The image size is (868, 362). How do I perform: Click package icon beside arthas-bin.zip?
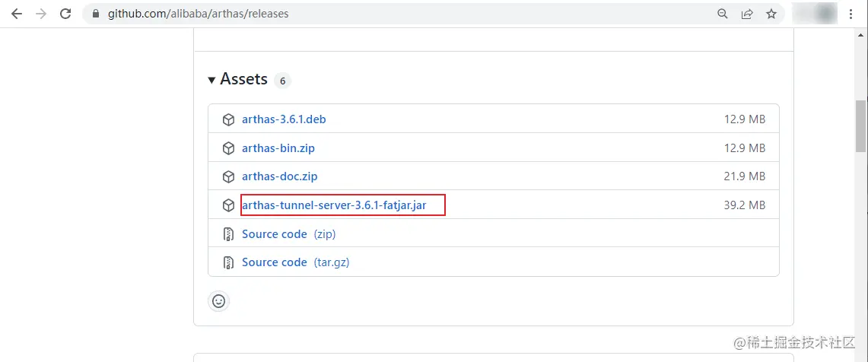228,148
